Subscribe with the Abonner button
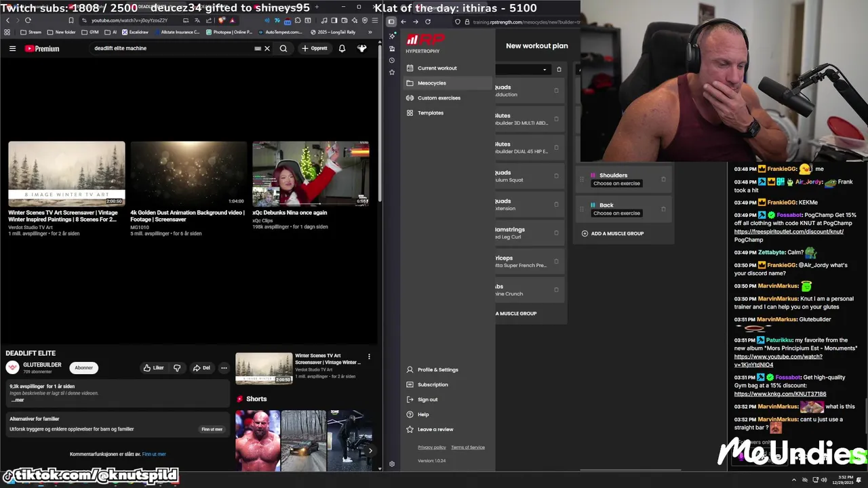 pos(84,367)
